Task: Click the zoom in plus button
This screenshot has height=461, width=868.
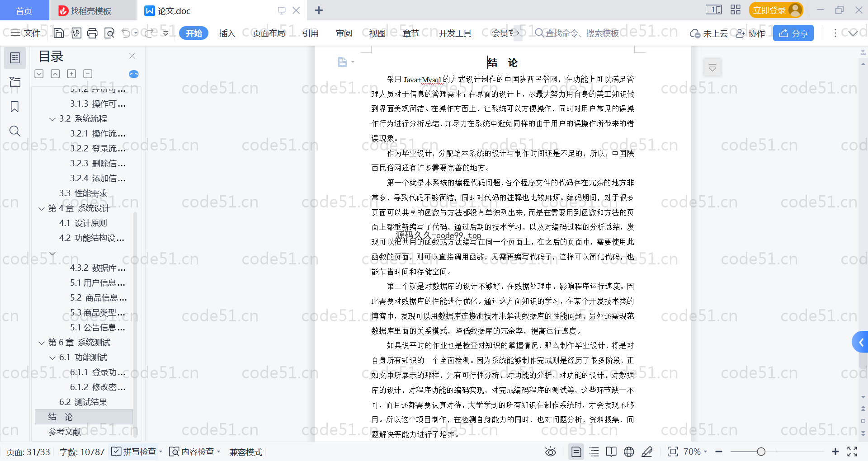Action: click(835, 452)
